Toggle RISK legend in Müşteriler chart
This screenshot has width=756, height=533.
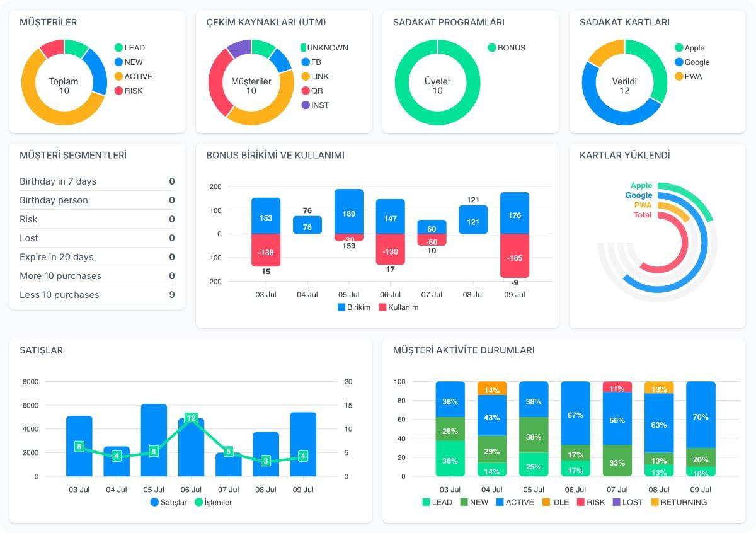129,91
